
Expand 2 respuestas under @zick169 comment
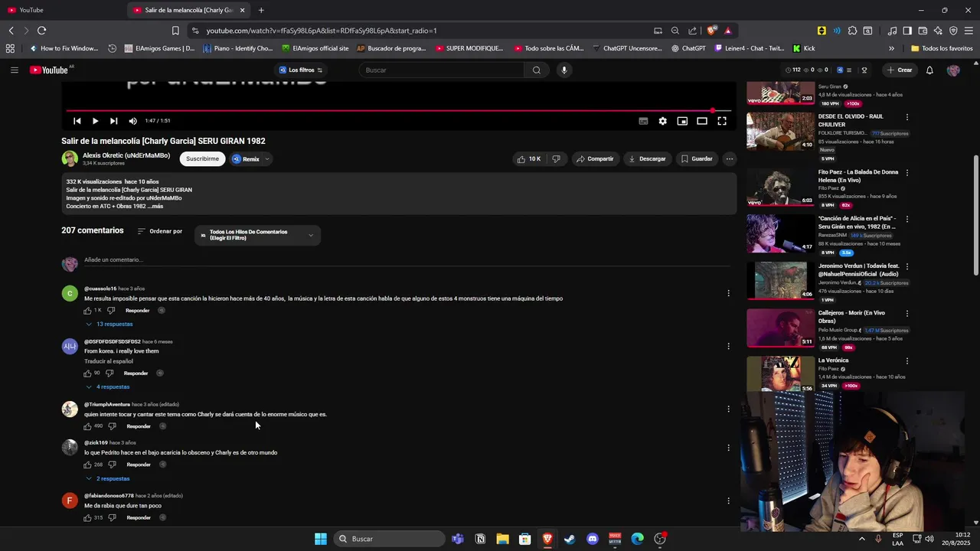(108, 479)
